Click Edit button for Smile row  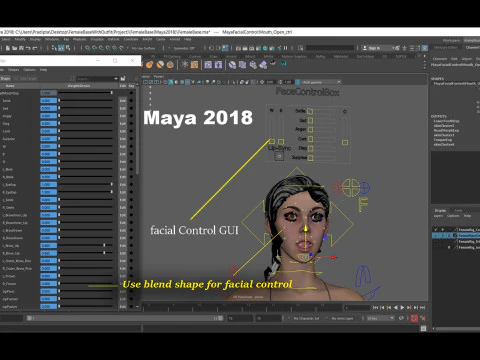(123, 100)
